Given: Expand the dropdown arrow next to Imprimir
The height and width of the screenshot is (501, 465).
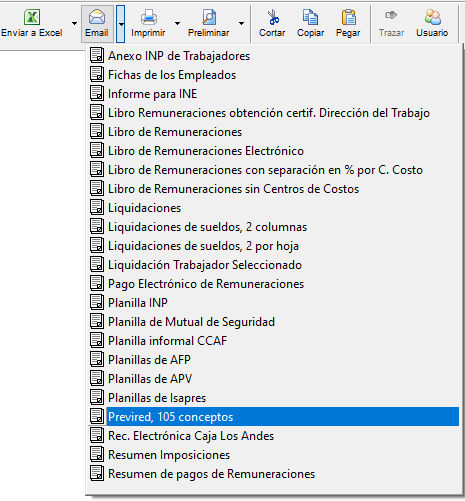Looking at the screenshot, I should (x=177, y=23).
